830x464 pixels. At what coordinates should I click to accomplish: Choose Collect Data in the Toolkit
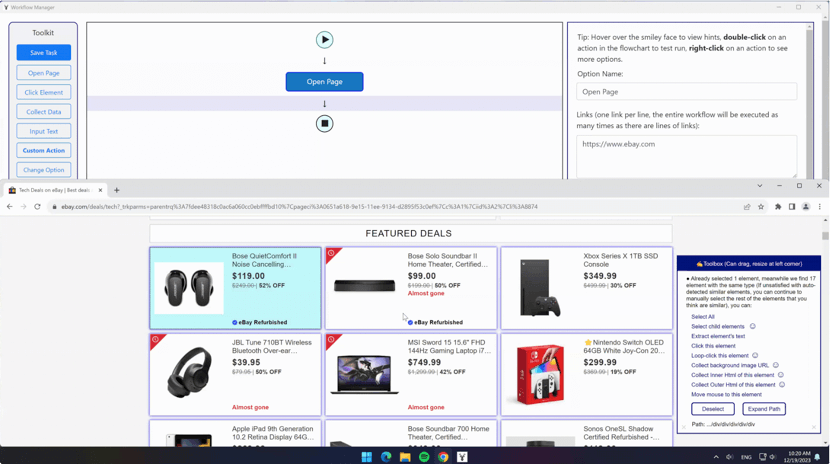click(x=43, y=112)
